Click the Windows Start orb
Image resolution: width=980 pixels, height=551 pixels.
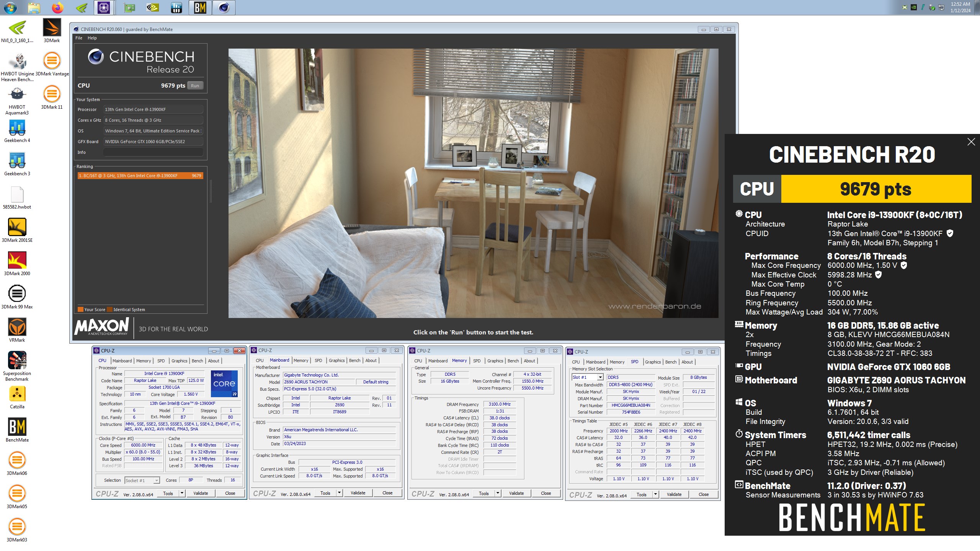click(x=10, y=7)
